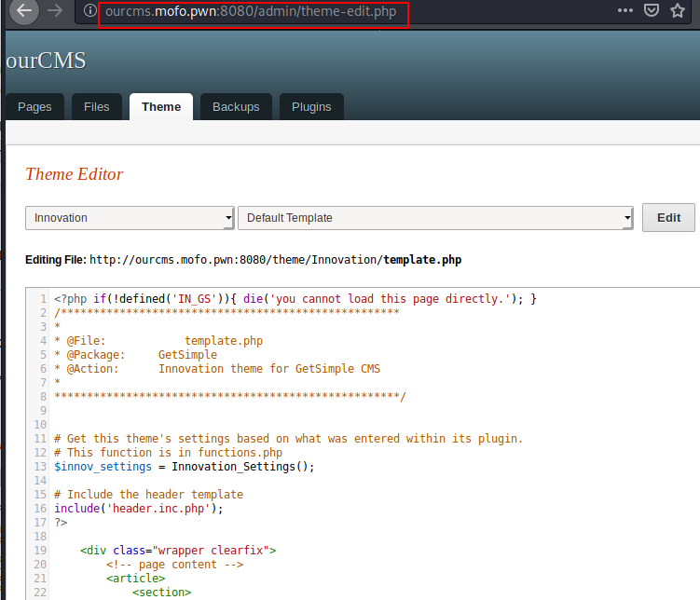
Task: Click the '<section>' tag on line 22
Action: [161, 593]
